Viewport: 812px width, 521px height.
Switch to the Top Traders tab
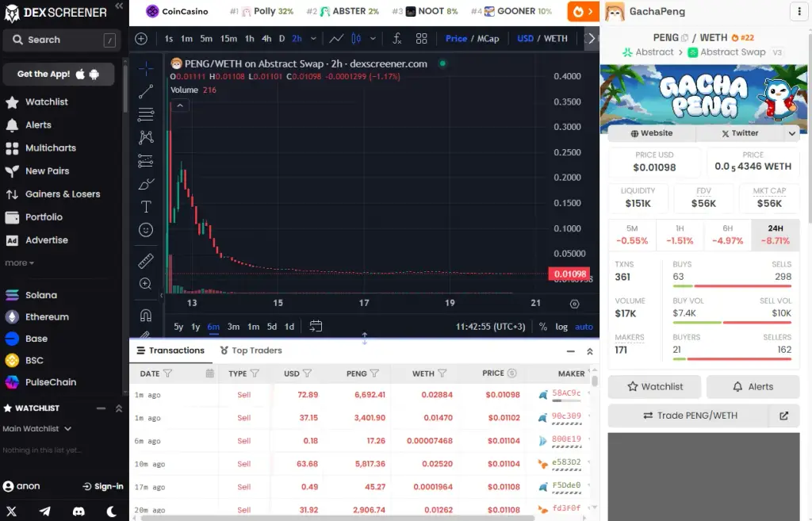click(x=251, y=351)
